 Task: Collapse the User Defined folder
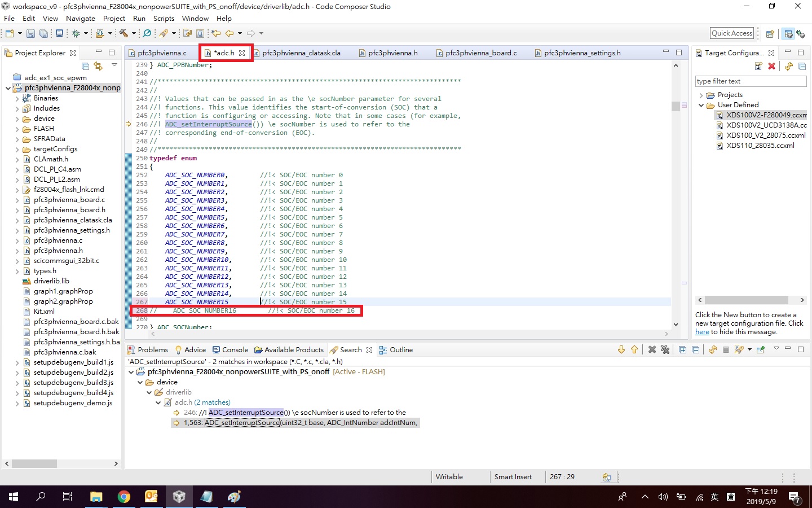click(x=701, y=105)
